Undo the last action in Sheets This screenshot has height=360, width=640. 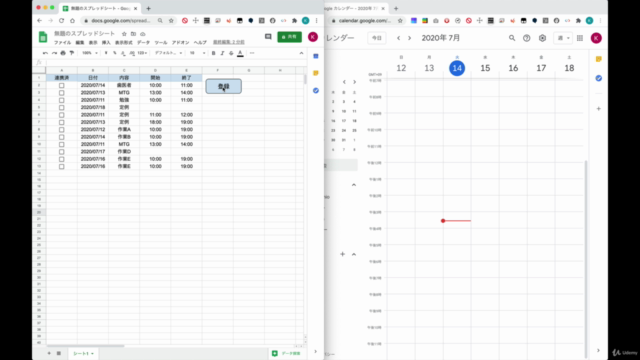(x=45, y=53)
